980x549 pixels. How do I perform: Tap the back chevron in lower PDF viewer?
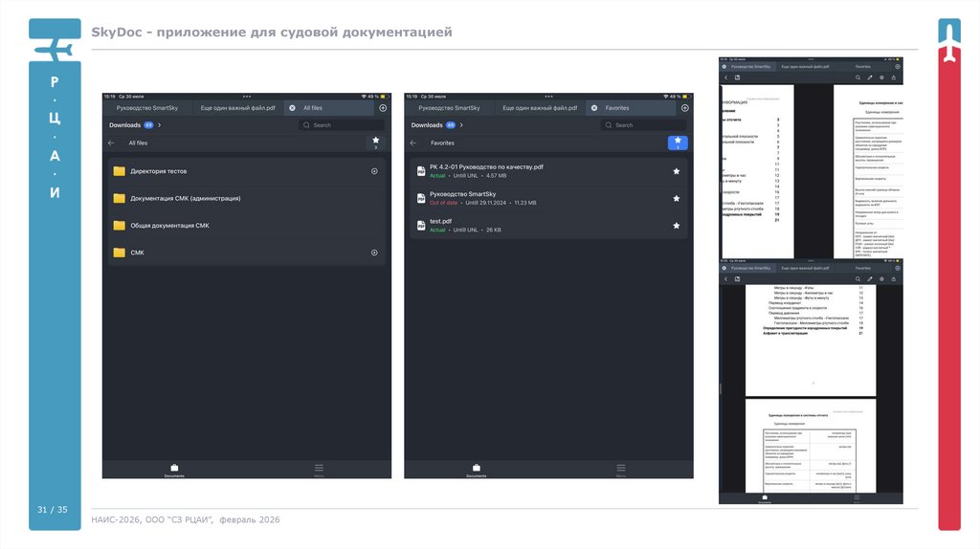pyautogui.click(x=725, y=279)
